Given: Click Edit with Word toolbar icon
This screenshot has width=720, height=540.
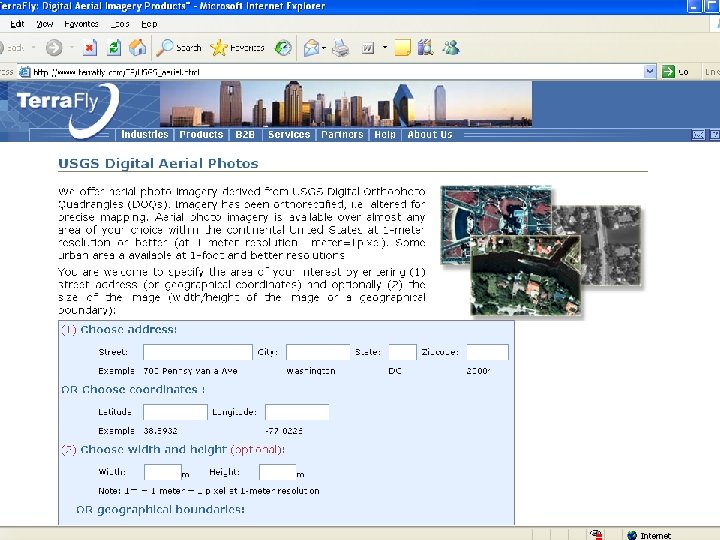Looking at the screenshot, I should click(x=368, y=47).
